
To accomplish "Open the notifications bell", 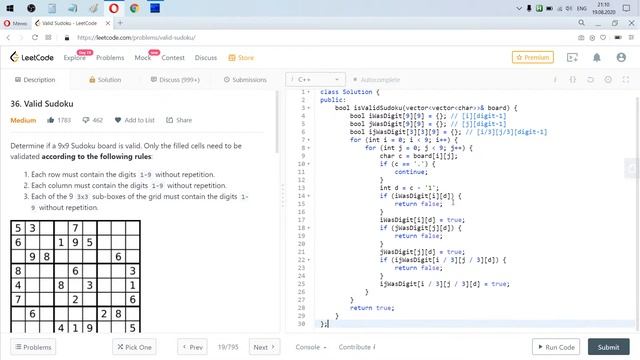I will (x=597, y=58).
